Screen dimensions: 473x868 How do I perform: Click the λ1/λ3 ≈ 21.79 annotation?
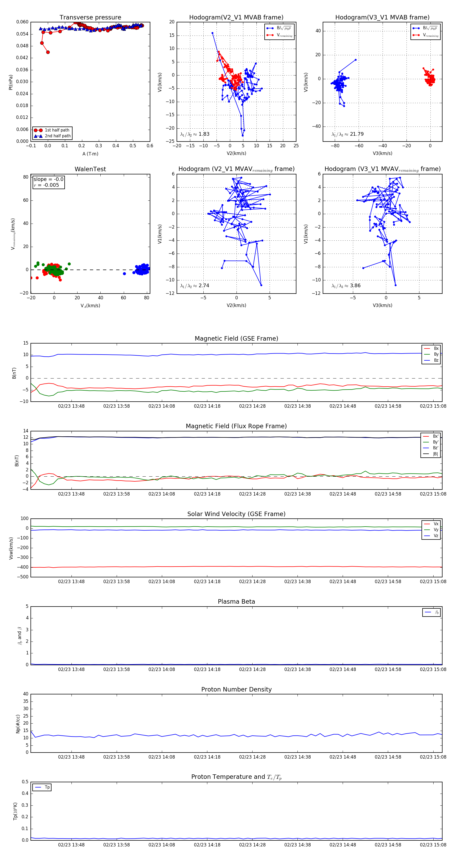coord(347,134)
